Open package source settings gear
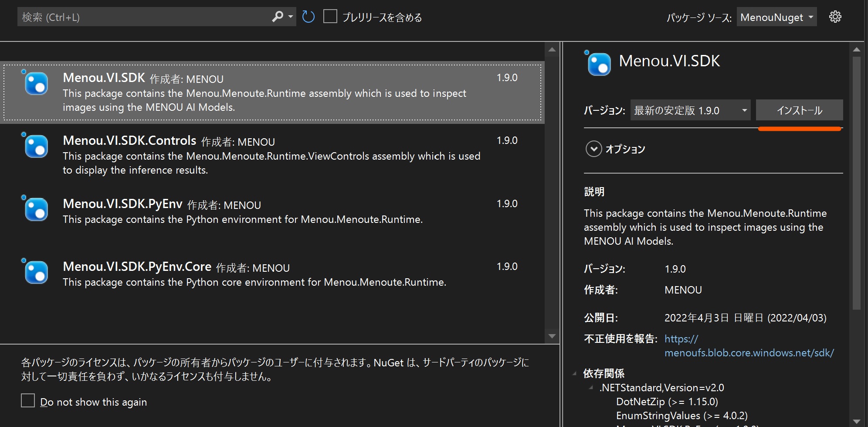This screenshot has height=427, width=868. (x=835, y=17)
